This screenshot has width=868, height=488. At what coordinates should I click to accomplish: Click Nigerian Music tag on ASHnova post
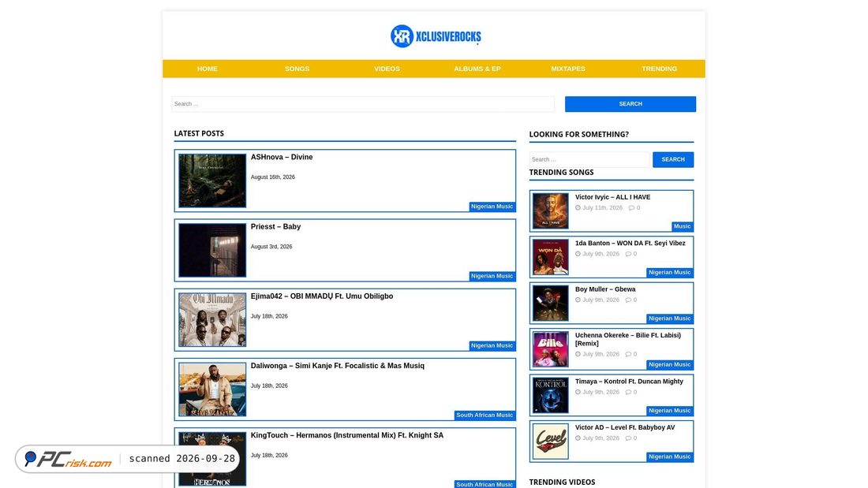[492, 207]
